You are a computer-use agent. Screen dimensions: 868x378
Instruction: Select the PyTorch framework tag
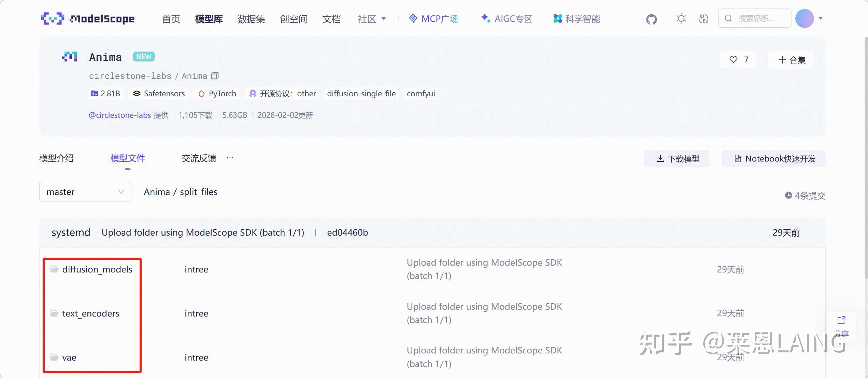pos(217,94)
